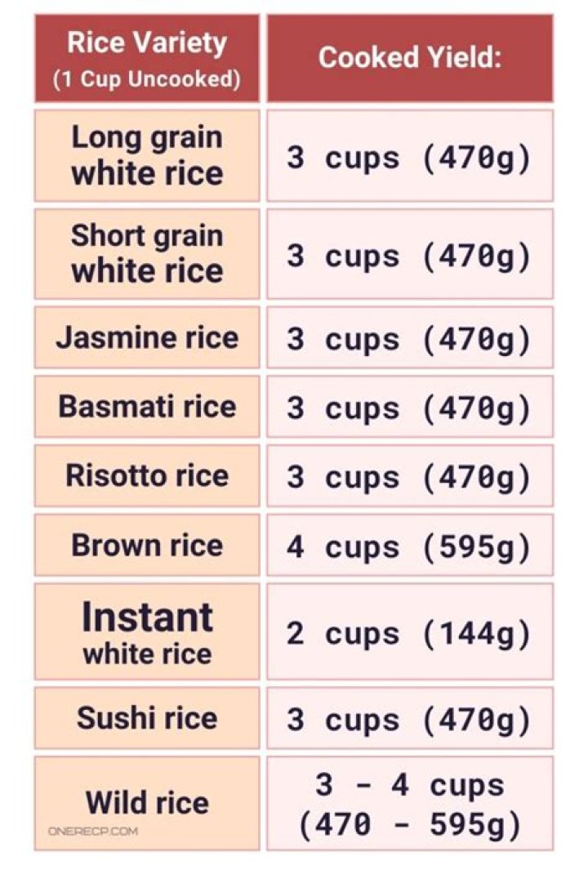Click the Jasmine rice label

point(147,338)
